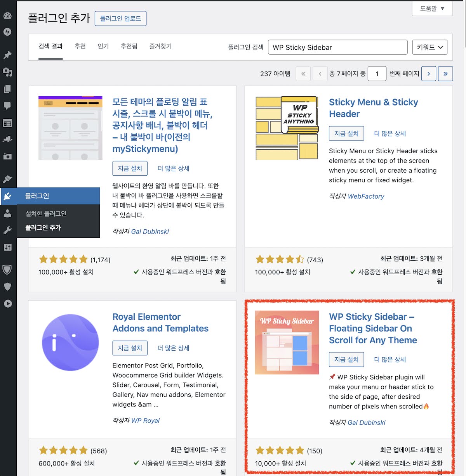The height and width of the screenshot is (476, 466).
Task: Open the Dashboard gauge icon in sidebar
Action: (7, 16)
